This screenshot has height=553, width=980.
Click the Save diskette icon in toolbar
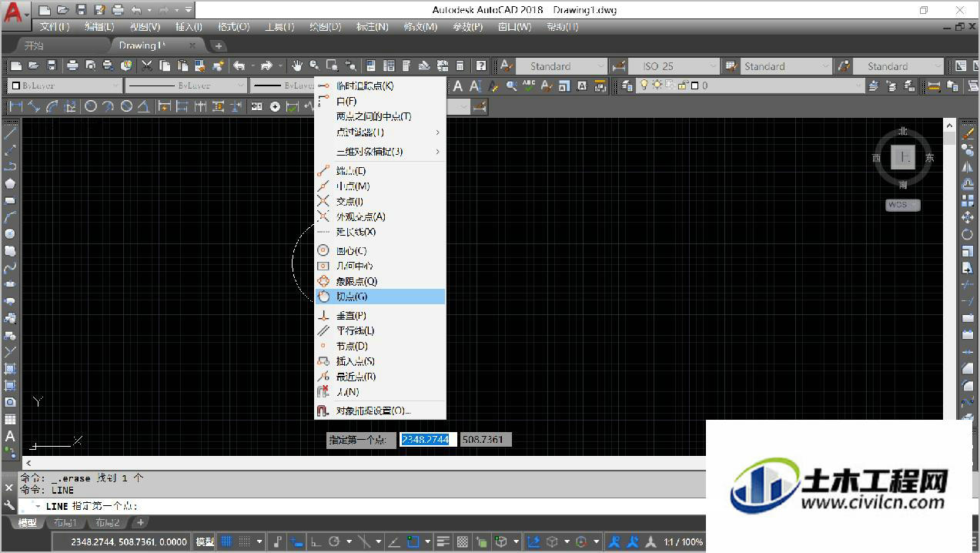[52, 66]
